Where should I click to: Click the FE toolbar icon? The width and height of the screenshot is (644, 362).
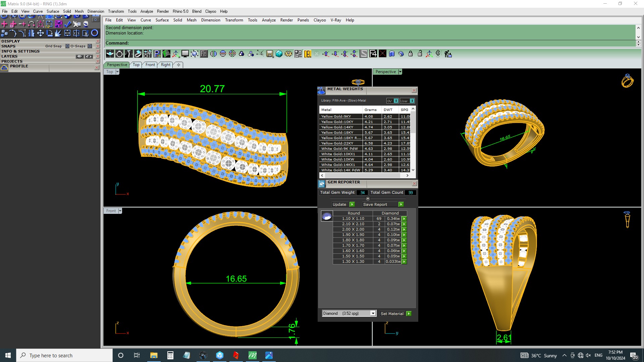click(x=204, y=54)
